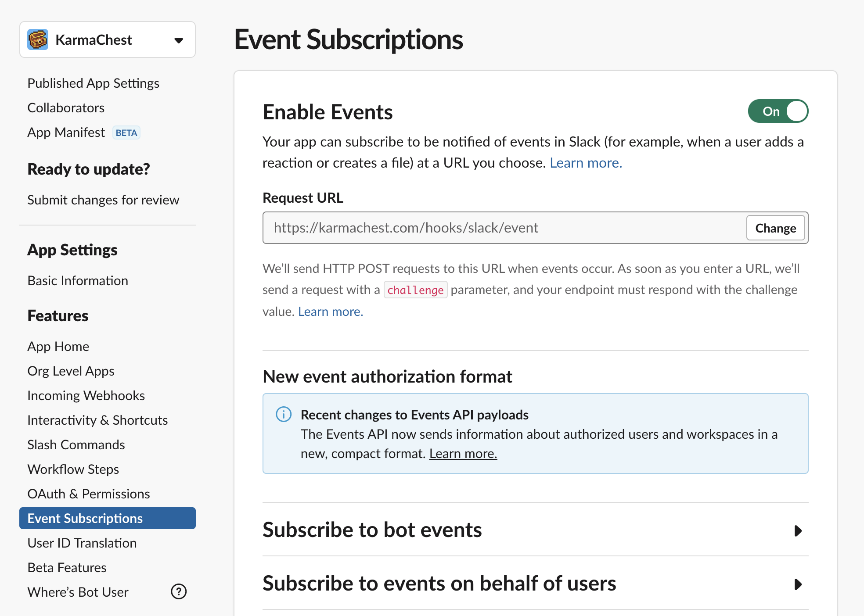Go to Collaborators page
The image size is (864, 616).
click(x=66, y=107)
